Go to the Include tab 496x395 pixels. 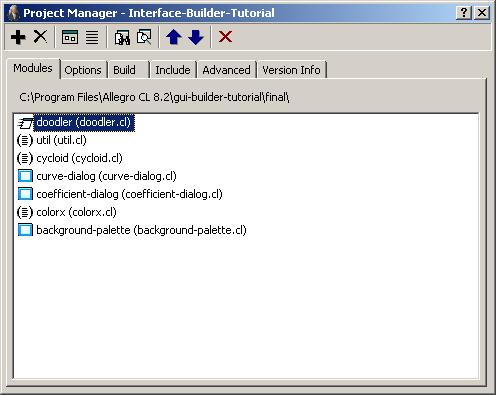point(173,70)
